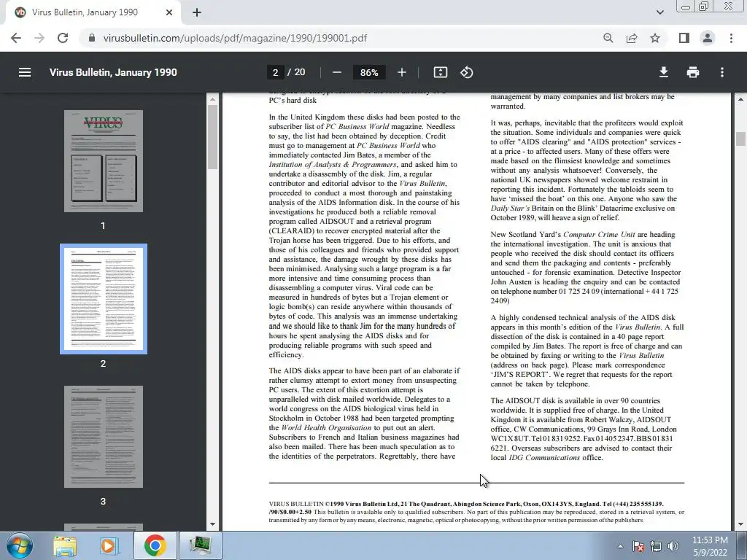Select the Virus Bulletin, January 1990 tab
This screenshot has width=747, height=560.
(x=93, y=12)
